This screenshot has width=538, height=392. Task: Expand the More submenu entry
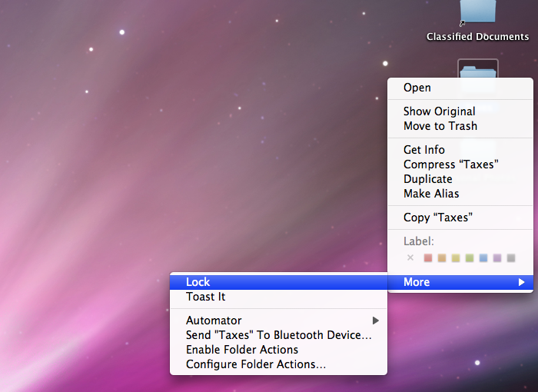click(x=460, y=282)
